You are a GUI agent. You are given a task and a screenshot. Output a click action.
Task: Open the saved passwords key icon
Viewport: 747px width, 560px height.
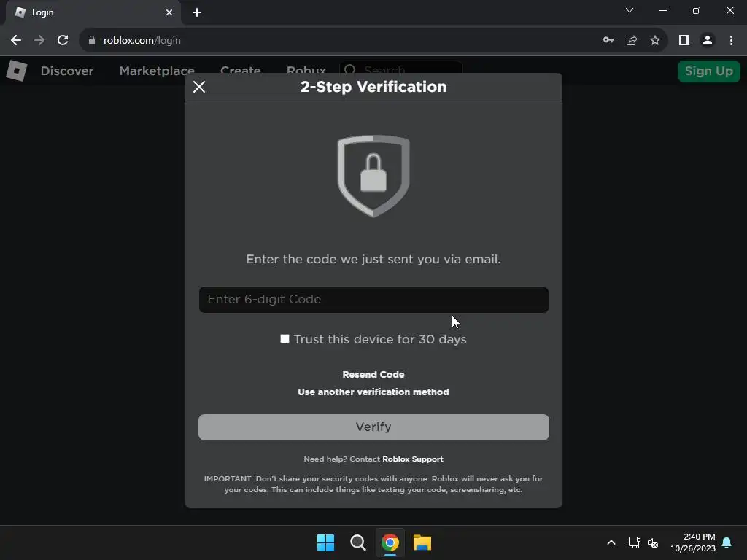[x=608, y=41]
